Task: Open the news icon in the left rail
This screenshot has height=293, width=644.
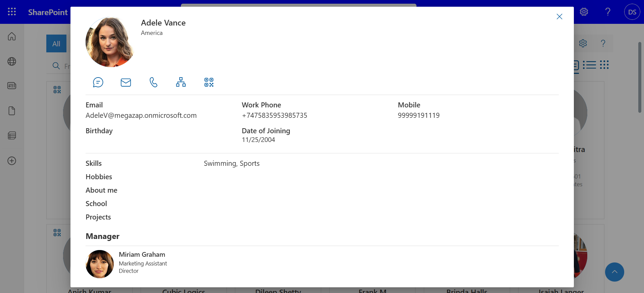Action: [x=12, y=86]
